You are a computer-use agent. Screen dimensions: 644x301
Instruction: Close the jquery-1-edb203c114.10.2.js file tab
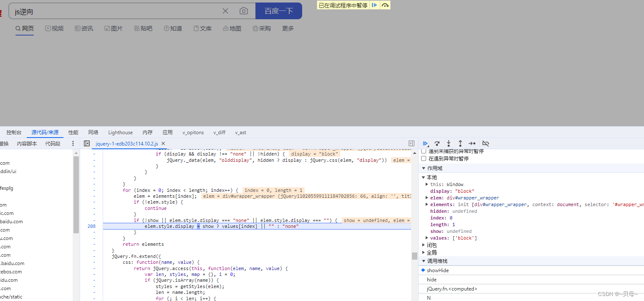click(x=163, y=143)
